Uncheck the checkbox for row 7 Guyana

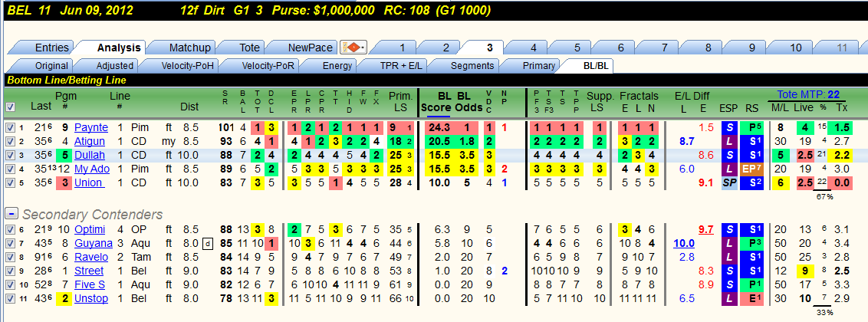coord(9,244)
